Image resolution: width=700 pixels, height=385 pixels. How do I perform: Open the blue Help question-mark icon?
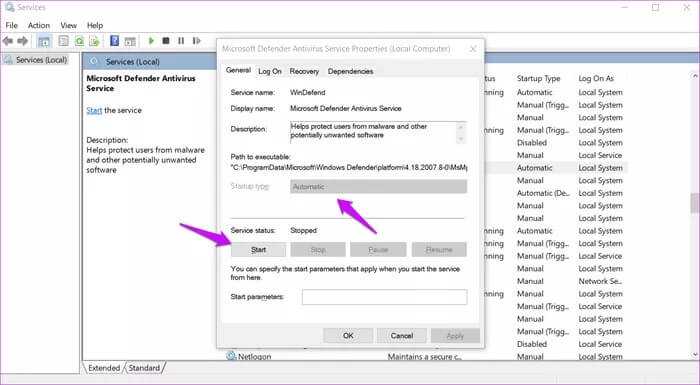click(114, 41)
